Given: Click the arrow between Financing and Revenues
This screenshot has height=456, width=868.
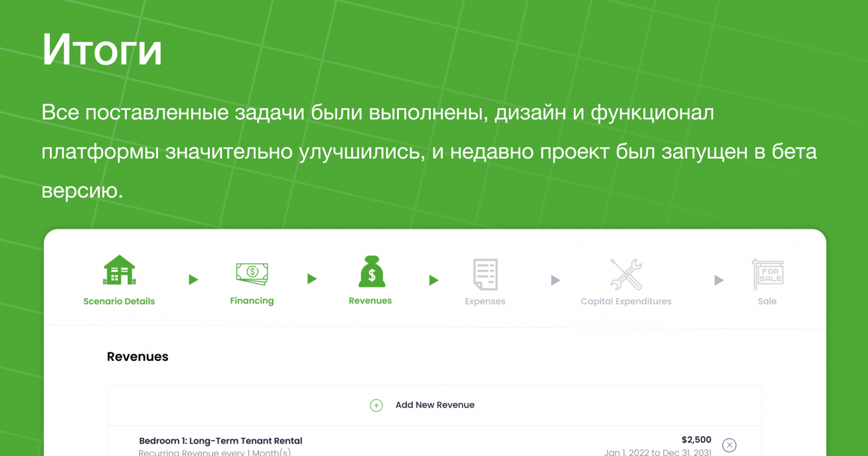Looking at the screenshot, I should pyautogui.click(x=312, y=279).
